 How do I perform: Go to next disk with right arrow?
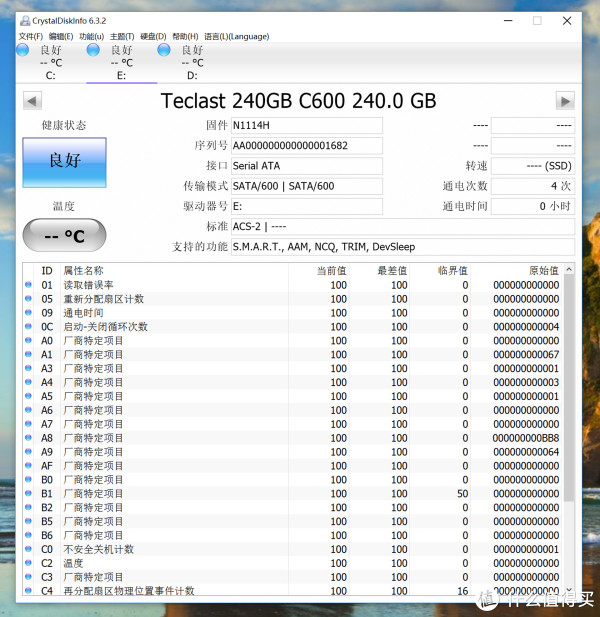565,101
